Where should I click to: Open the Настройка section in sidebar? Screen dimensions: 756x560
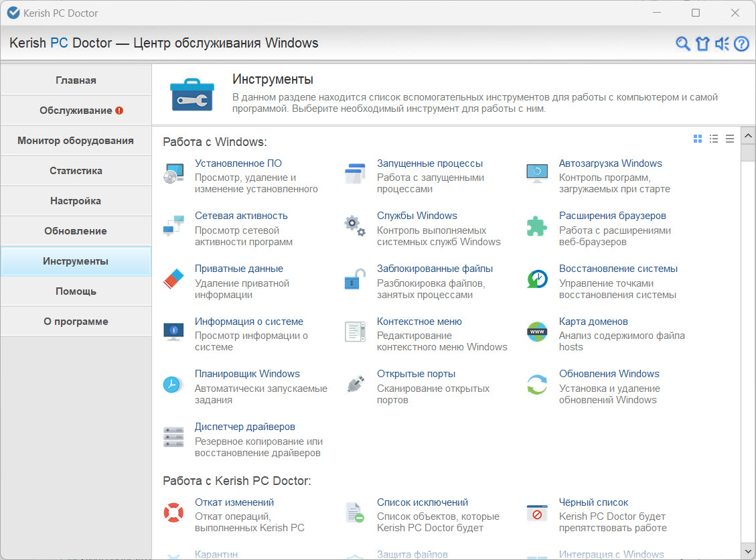tap(76, 201)
